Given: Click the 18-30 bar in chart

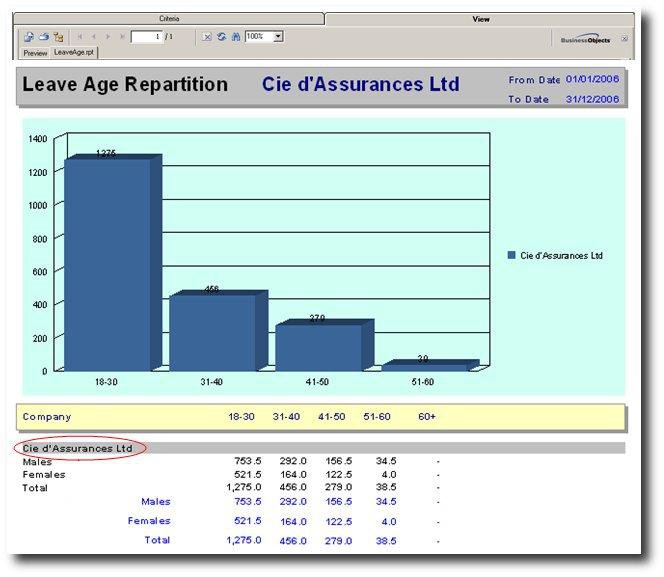Looking at the screenshot, I should pyautogui.click(x=107, y=265).
